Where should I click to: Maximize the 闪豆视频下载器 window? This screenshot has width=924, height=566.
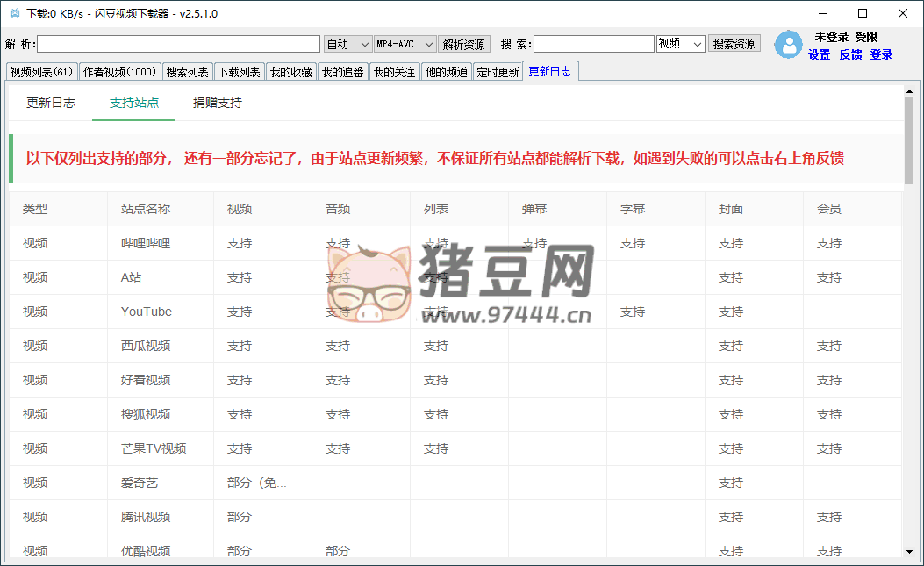pos(863,13)
